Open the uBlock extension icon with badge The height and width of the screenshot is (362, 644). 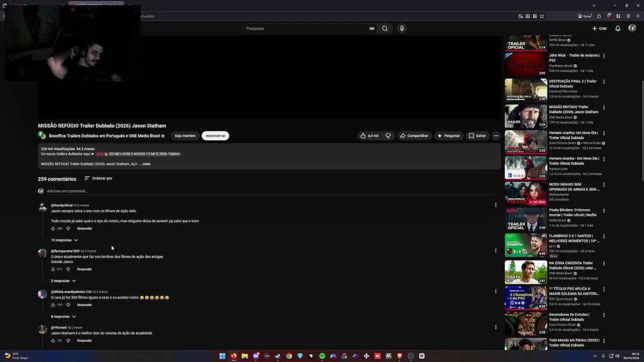(x=608, y=16)
